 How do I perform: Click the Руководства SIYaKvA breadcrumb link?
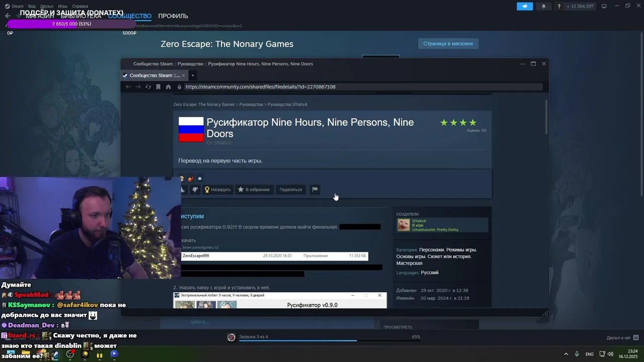pos(287,105)
